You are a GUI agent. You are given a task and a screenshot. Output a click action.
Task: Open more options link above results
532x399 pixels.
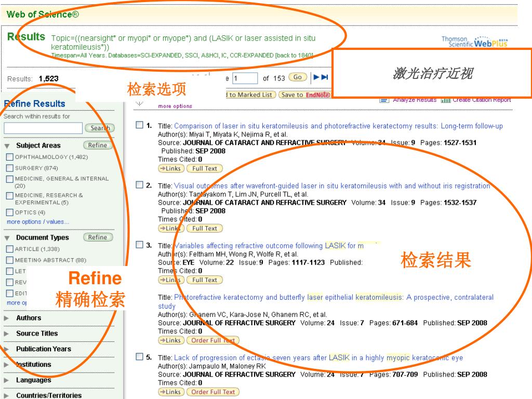175,106
